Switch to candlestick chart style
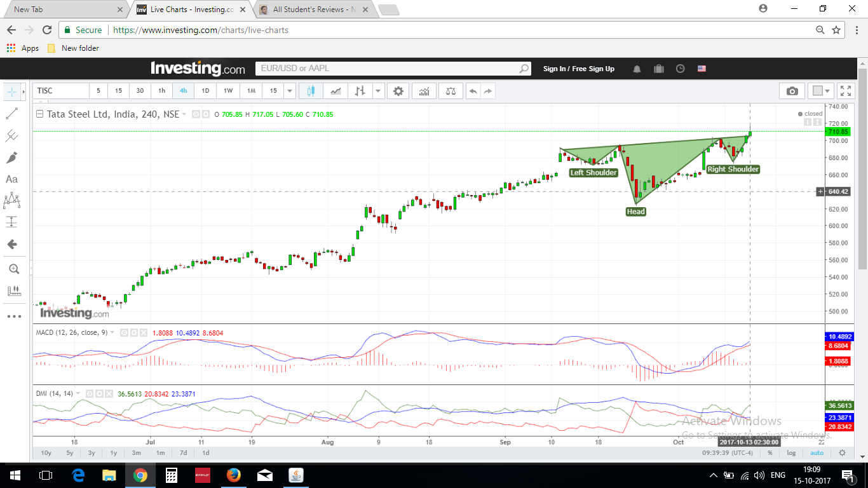The image size is (868, 488). (x=311, y=91)
